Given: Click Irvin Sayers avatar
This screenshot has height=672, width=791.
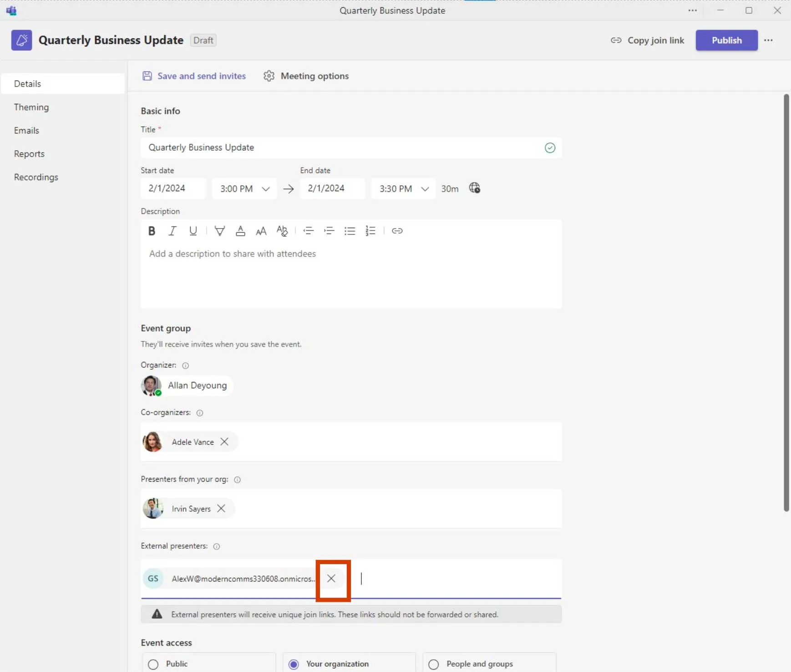Looking at the screenshot, I should coord(153,509).
